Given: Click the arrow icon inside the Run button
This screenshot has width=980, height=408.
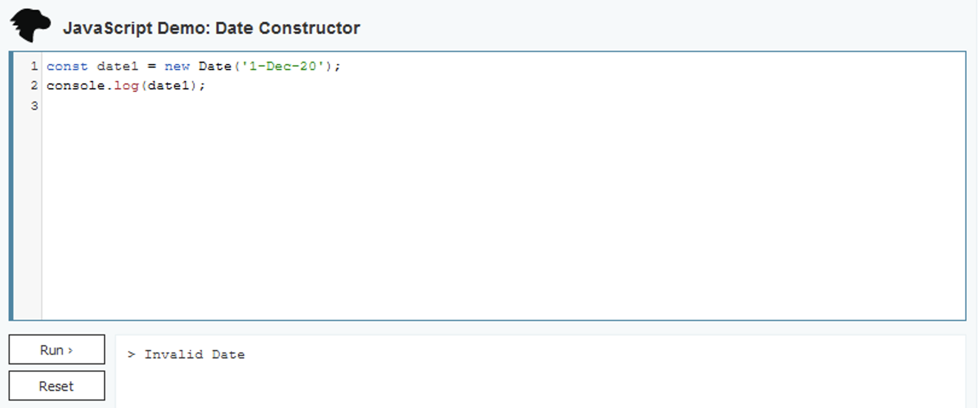Looking at the screenshot, I should pyautogui.click(x=70, y=349).
